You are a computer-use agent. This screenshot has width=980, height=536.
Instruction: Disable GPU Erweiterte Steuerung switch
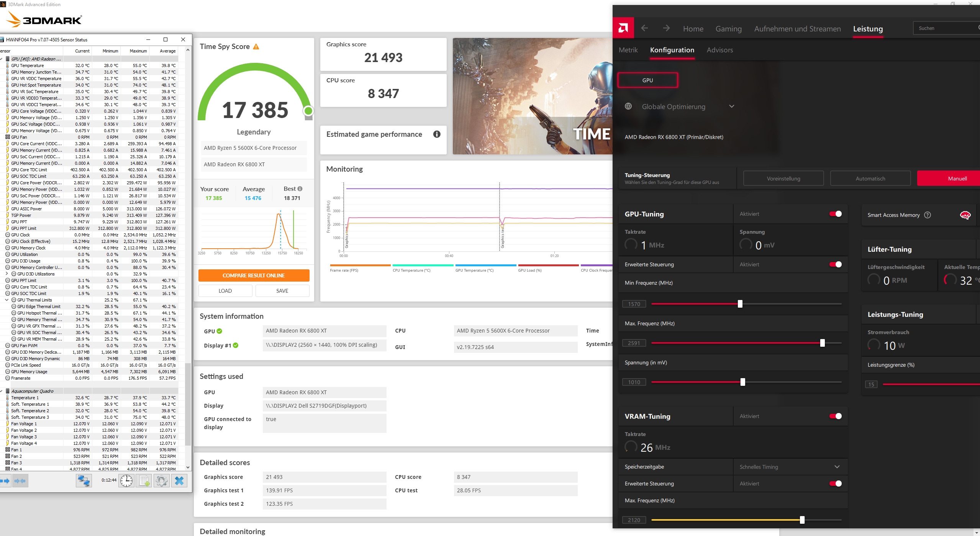836,264
